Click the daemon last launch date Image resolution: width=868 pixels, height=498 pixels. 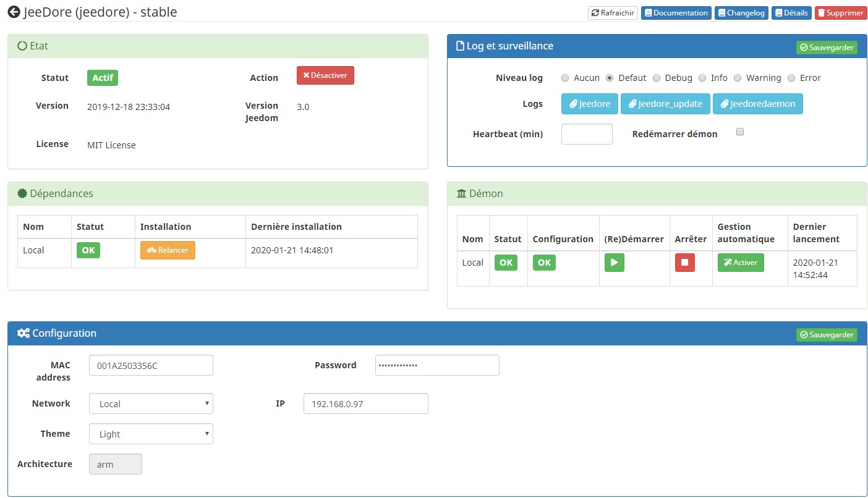click(x=816, y=269)
